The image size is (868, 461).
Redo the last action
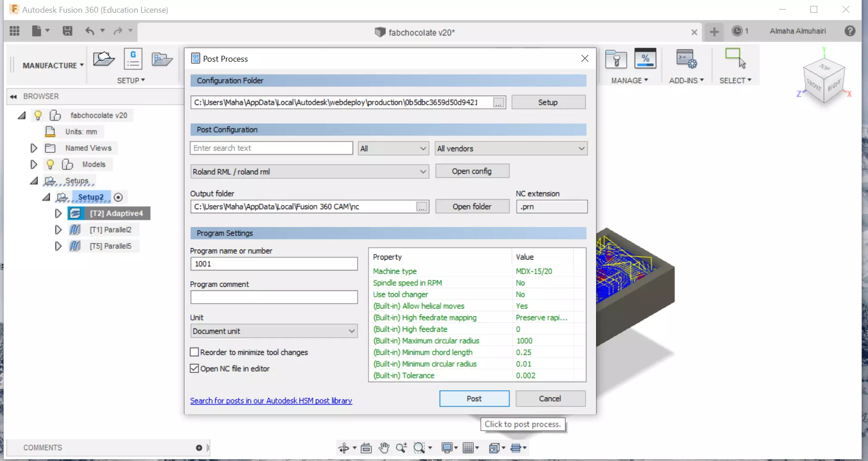(x=118, y=31)
